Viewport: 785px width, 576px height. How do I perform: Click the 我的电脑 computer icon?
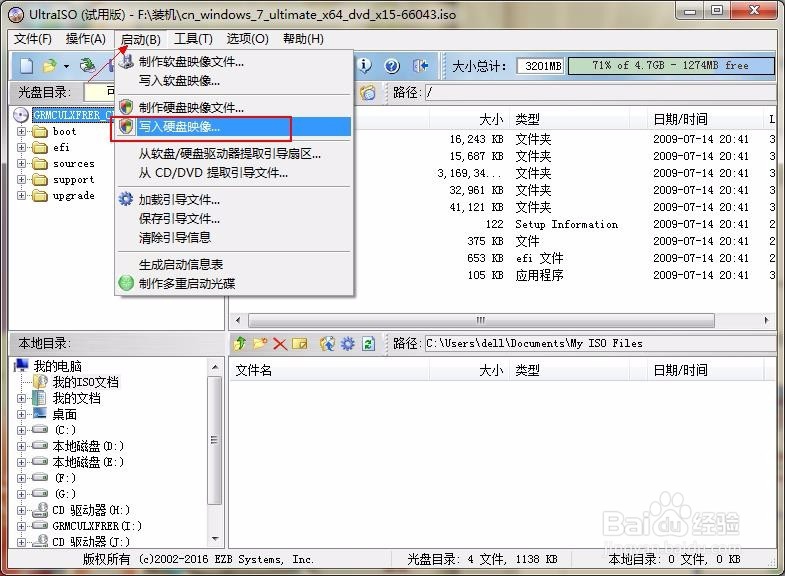[21, 366]
